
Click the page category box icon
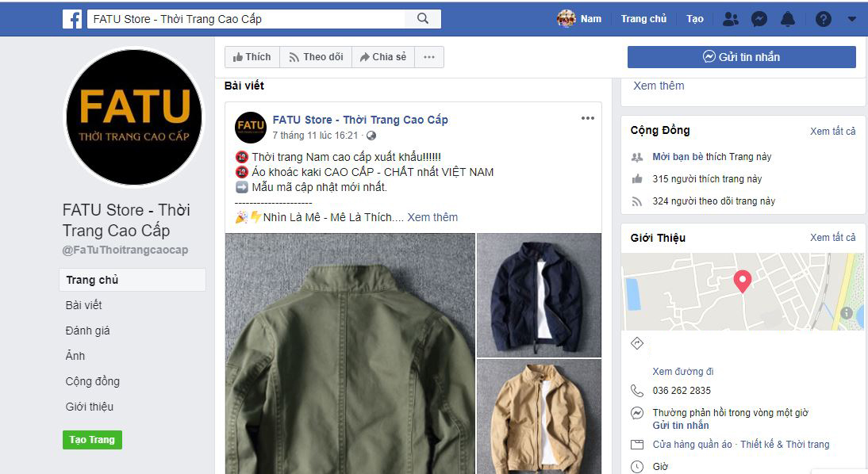[x=637, y=445]
